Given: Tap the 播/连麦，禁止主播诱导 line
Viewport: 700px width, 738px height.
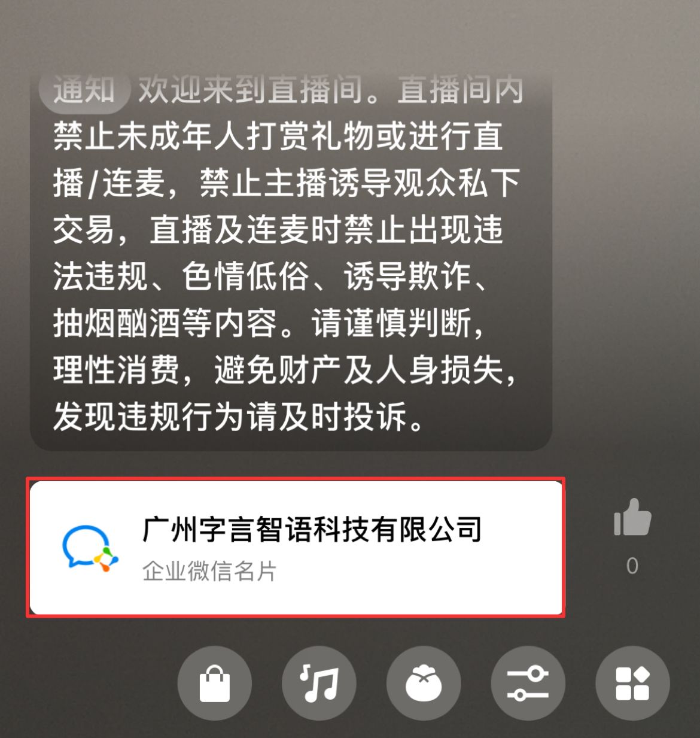Looking at the screenshot, I should (287, 183).
